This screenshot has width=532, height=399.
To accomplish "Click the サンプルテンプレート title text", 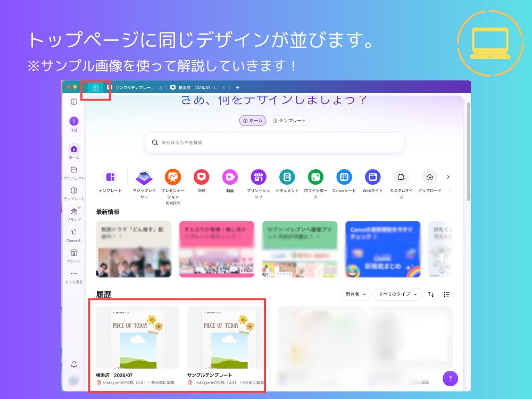I will [x=210, y=375].
